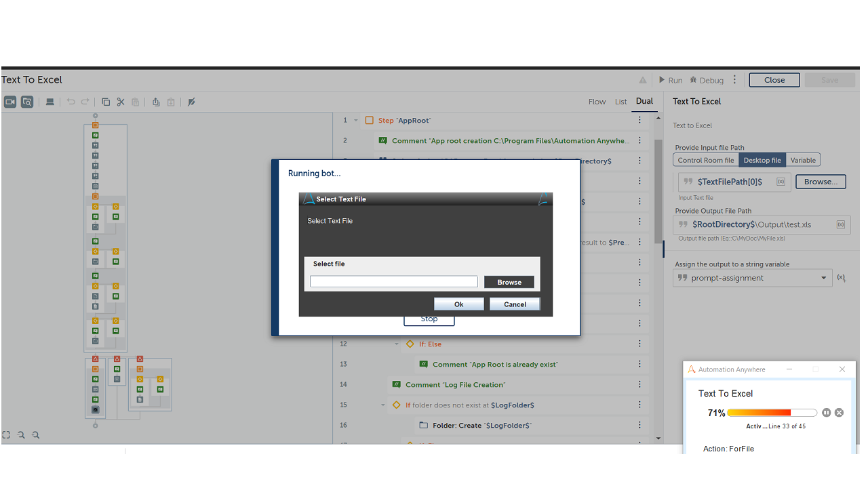Open the find-in-bot search icon
Screen dimensions: 868x488
point(27,102)
